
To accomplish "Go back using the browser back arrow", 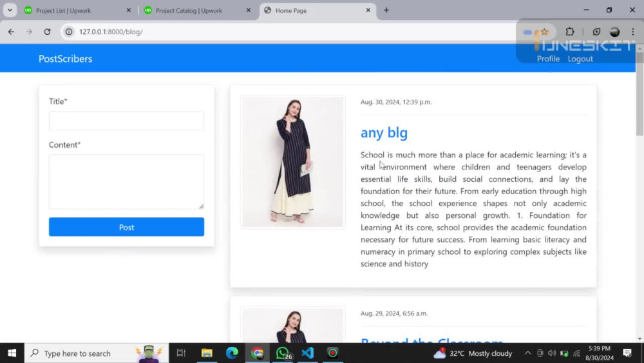I will (11, 32).
